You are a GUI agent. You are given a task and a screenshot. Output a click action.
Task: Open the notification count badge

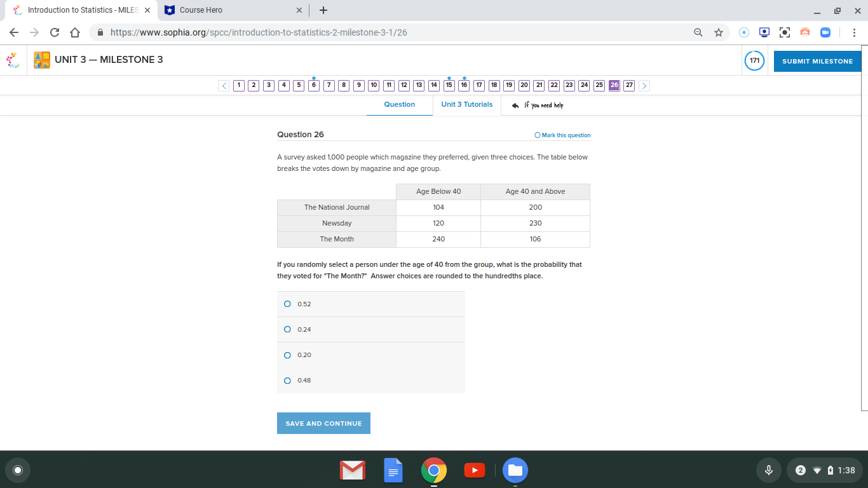click(x=801, y=470)
